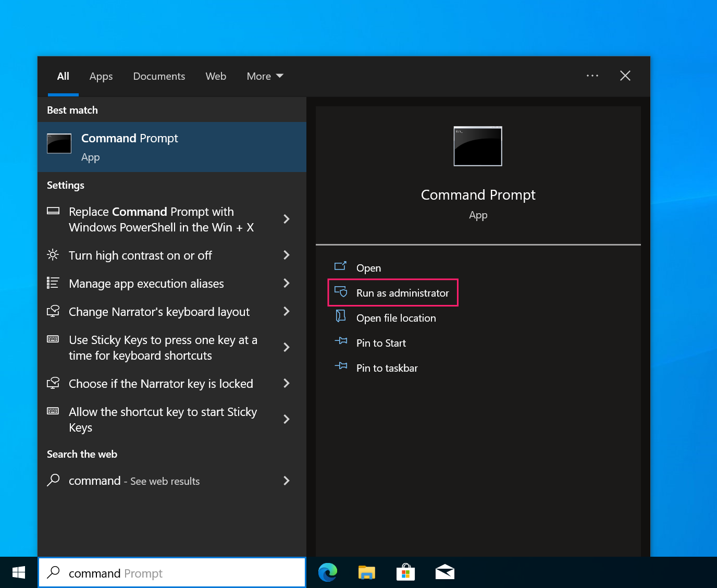Choose Pin to taskbar

(x=387, y=368)
